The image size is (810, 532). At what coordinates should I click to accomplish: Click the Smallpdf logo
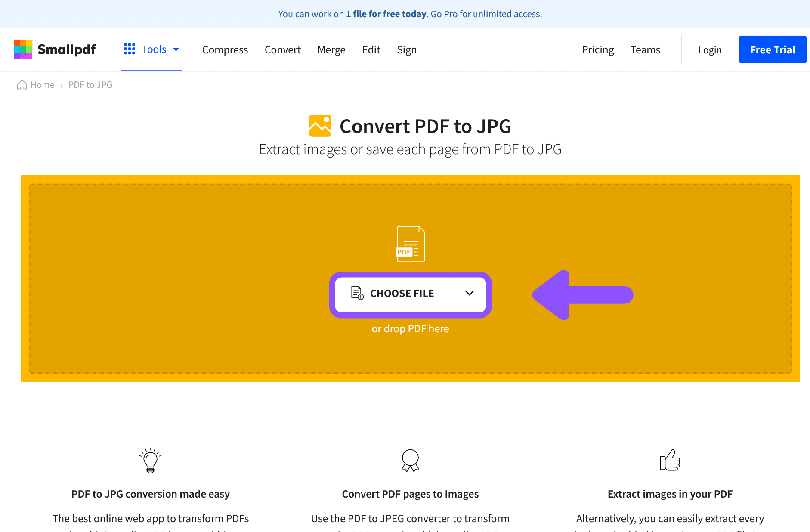click(x=55, y=49)
